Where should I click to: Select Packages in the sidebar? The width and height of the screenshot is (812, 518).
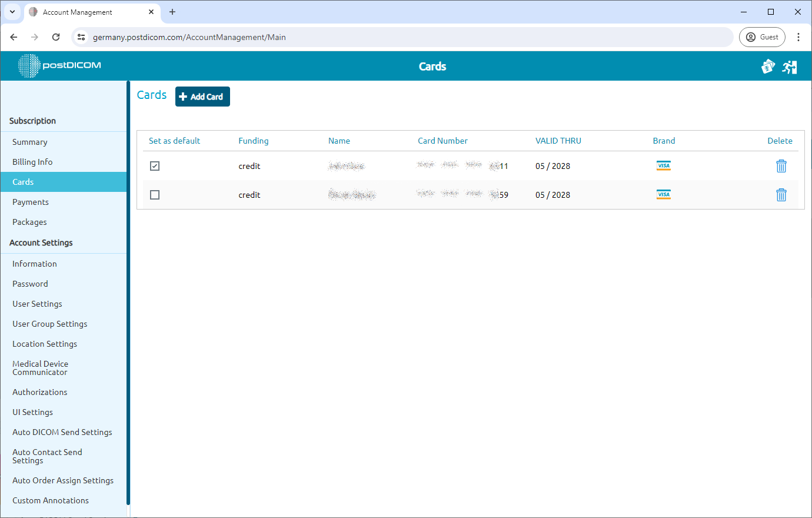tap(29, 222)
